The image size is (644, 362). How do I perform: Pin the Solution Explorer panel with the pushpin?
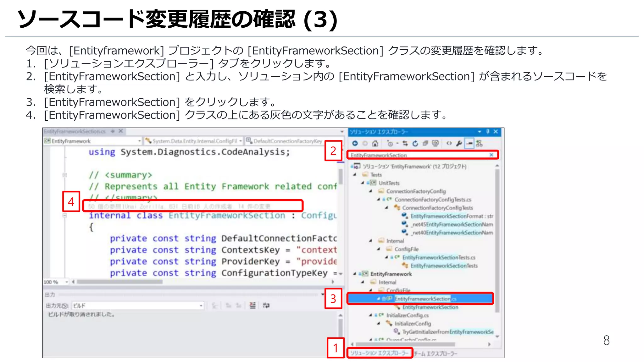click(x=488, y=132)
